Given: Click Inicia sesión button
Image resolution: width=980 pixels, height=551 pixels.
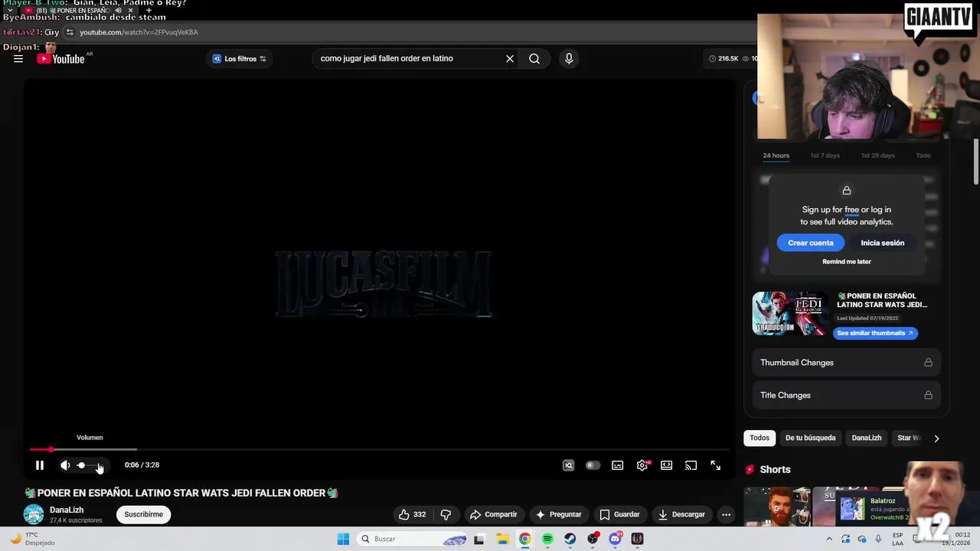Looking at the screenshot, I should pos(883,243).
